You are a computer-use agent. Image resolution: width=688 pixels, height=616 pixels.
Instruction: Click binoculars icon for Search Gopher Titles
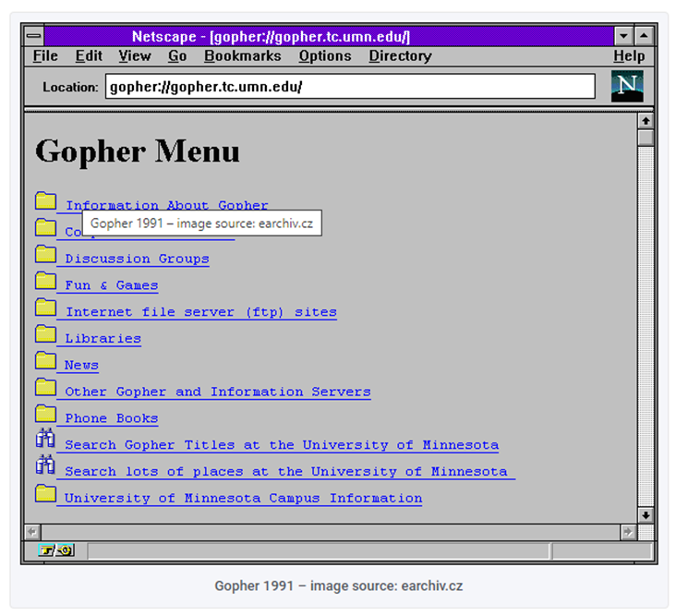45,441
